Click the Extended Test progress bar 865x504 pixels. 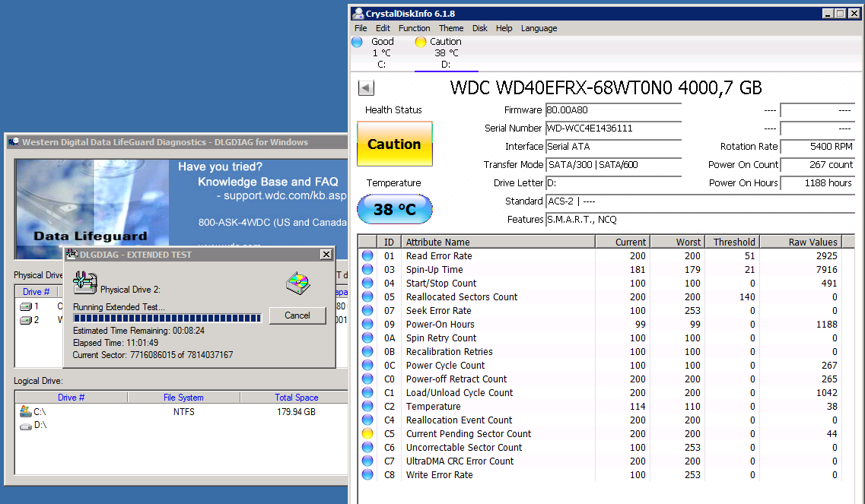[167, 319]
